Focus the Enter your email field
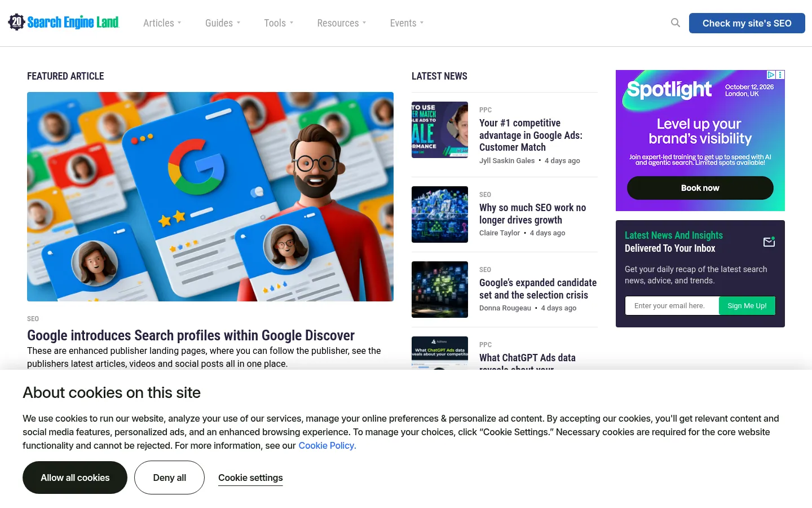The height and width of the screenshot is (508, 812). [672, 306]
